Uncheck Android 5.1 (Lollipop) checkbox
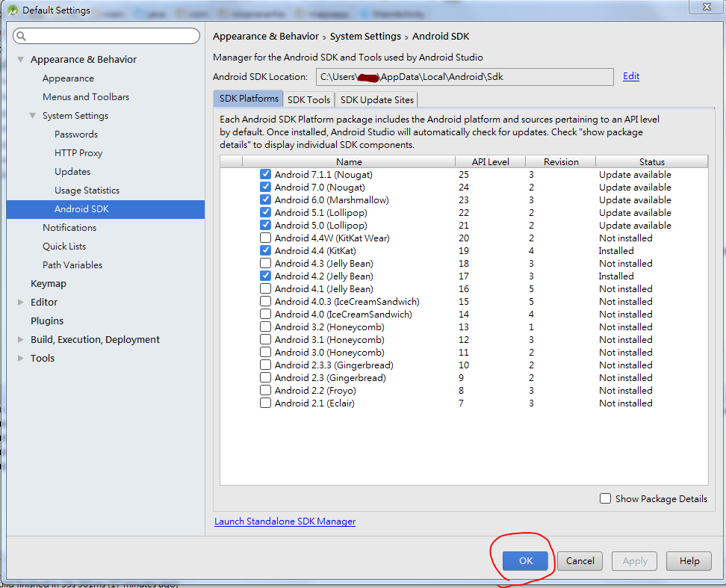Image resolution: width=726 pixels, height=588 pixels. (x=265, y=212)
